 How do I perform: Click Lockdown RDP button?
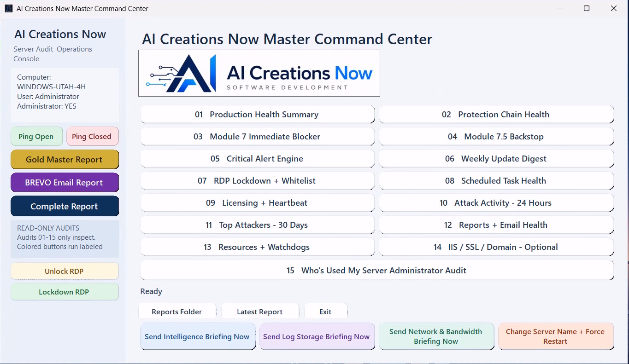tap(65, 292)
